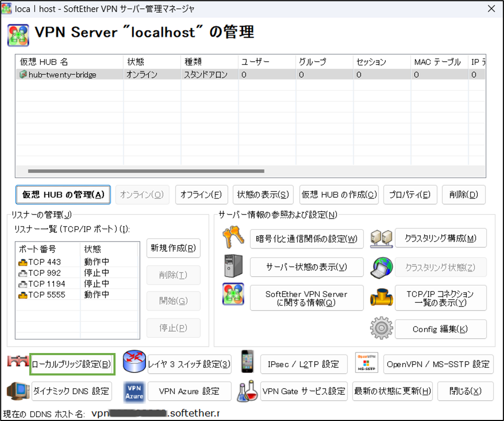Click the monitor icon beside ダイナミックDNS設定
Viewport: 504px width, 421px height.
coord(18,391)
